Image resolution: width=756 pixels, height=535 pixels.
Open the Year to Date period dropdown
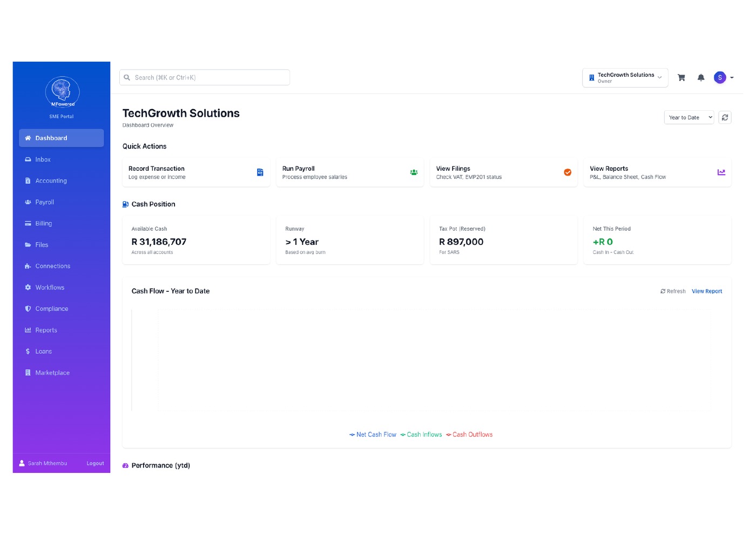click(x=689, y=117)
